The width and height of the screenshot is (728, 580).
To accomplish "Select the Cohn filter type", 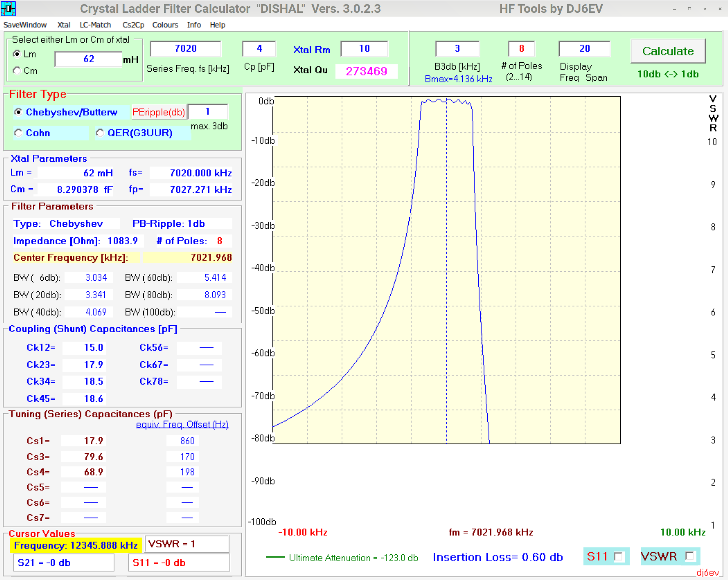I will coord(18,133).
